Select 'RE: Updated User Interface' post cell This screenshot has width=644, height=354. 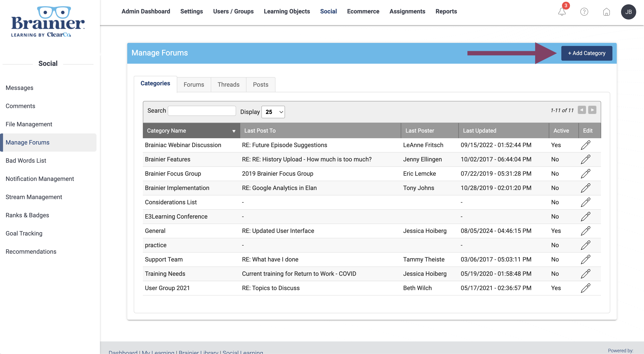(278, 231)
